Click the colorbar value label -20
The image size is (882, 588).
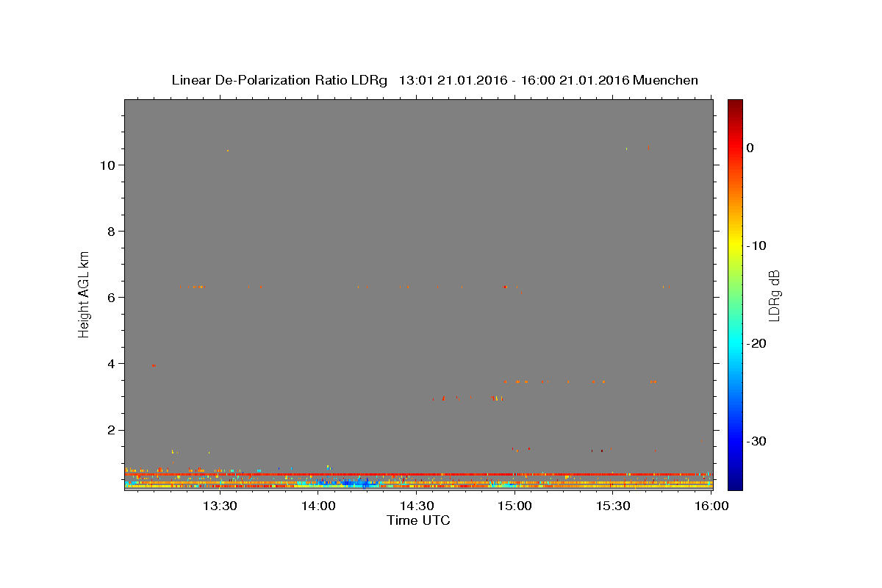coord(756,343)
